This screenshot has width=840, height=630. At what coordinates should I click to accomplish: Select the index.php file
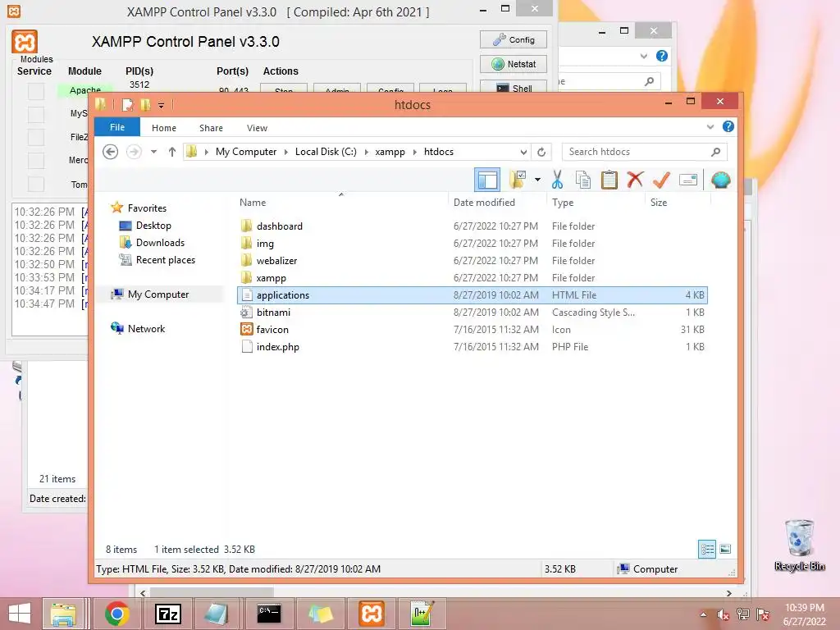click(472, 347)
